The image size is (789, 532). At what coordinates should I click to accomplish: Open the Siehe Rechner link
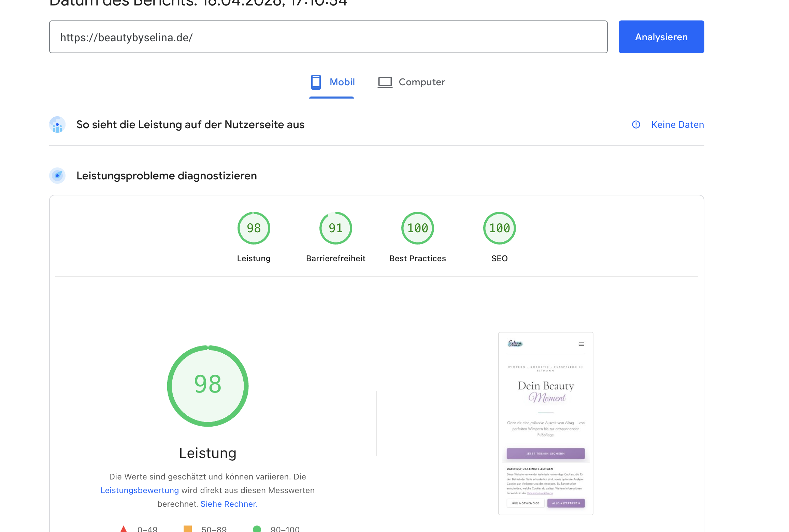click(229, 504)
